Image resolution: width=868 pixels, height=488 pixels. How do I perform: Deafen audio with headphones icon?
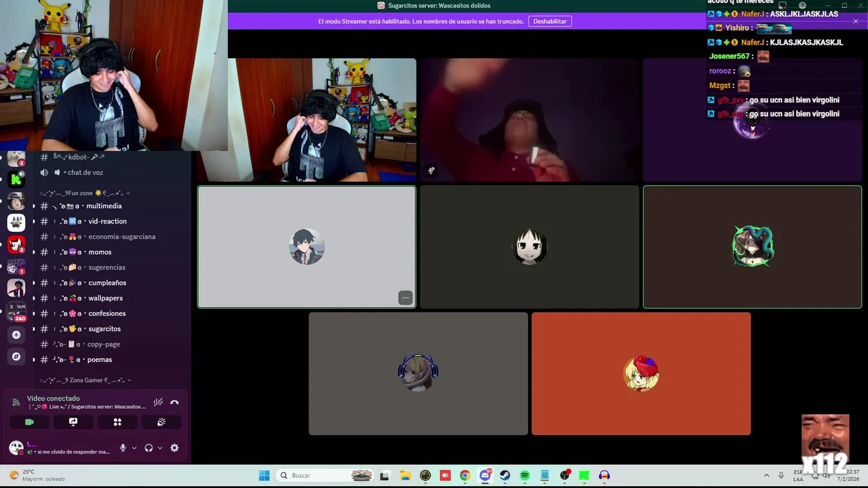(x=149, y=448)
